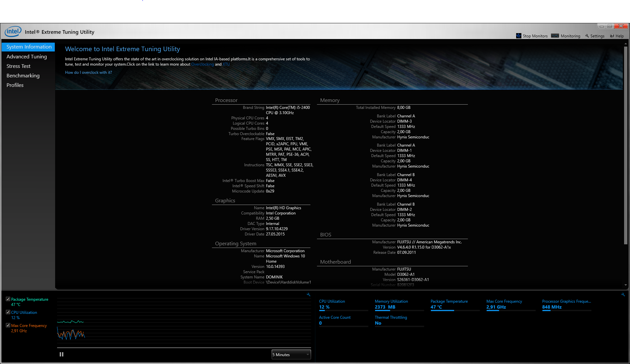Click the Memory Utilization 2373 MB tile
The image size is (630, 364).
coord(399,305)
